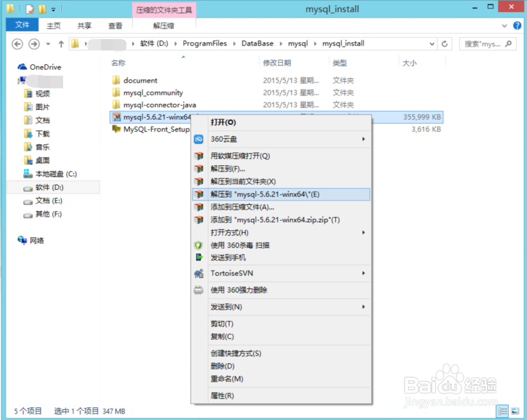Screen dimensions: 527x420
Task: Click the TortoiseSVN icon in the context menu
Action: click(198, 274)
